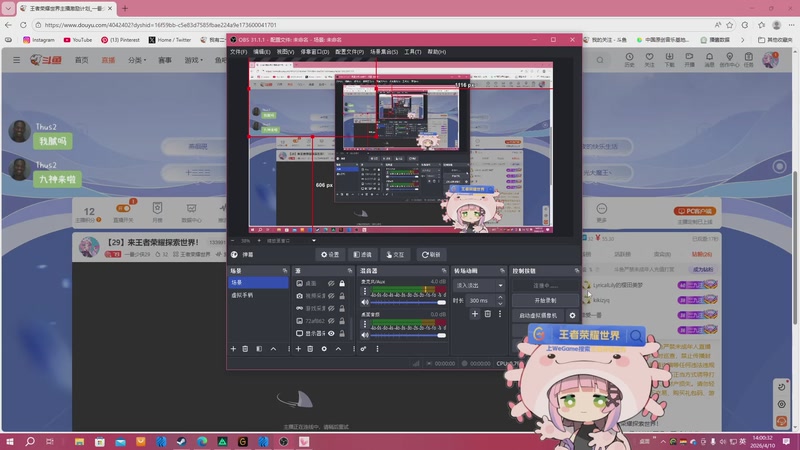The width and height of the screenshot is (800, 450).
Task: Remove selected source with sources trash icon
Action: click(310, 349)
